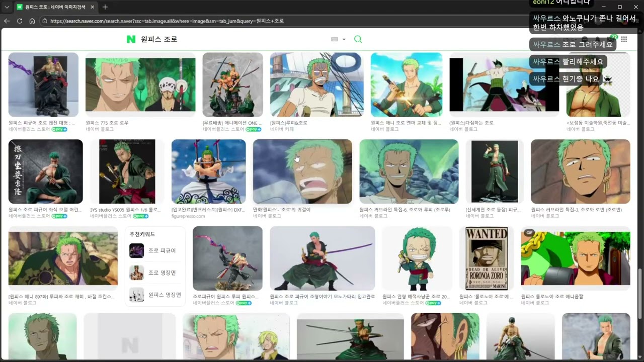Click the 추천키워드 heading text
This screenshot has width=644, height=362.
(142, 234)
